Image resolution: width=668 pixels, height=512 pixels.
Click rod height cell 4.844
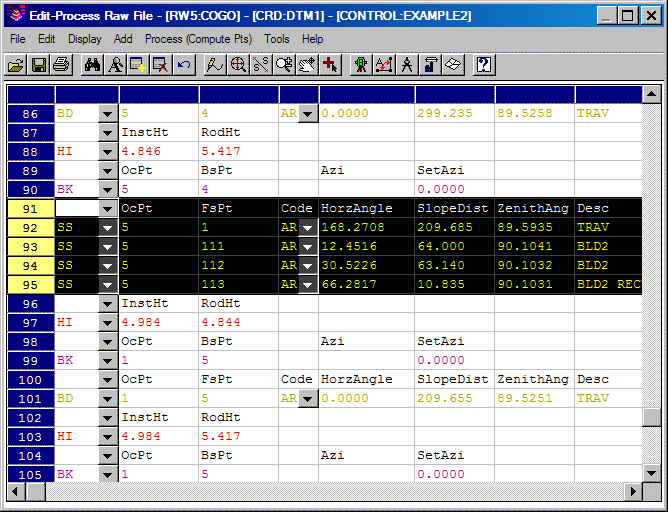239,322
